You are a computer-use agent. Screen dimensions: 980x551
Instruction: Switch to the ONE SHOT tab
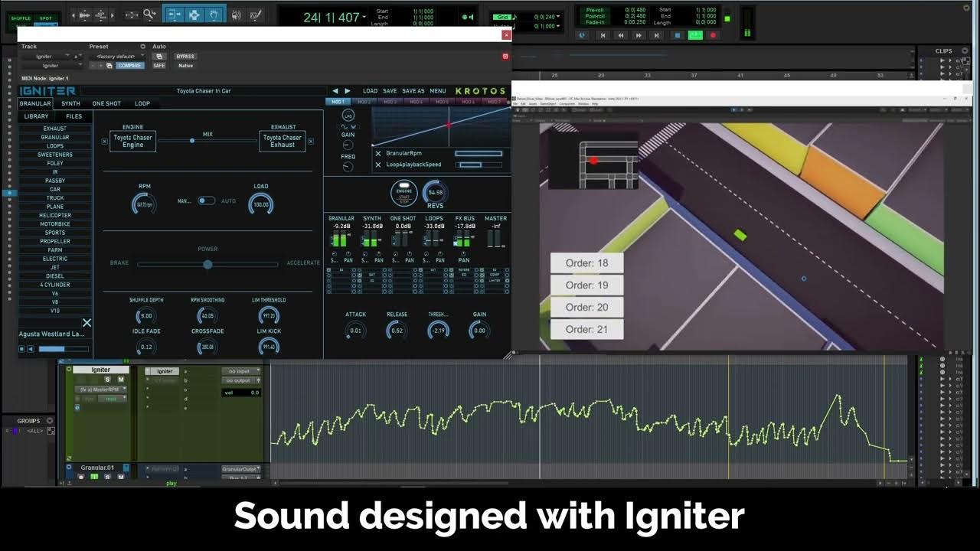pyautogui.click(x=106, y=103)
